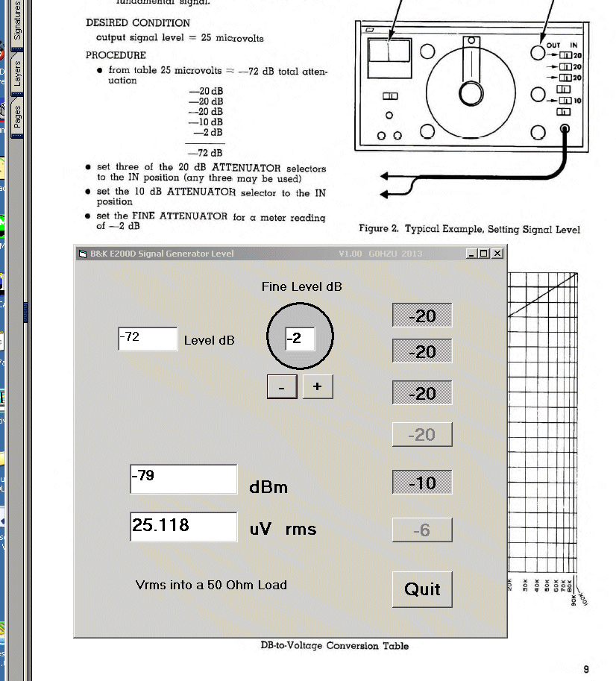The image size is (616, 681).
Task: Click page number 9 in the PDF
Action: pyautogui.click(x=586, y=669)
